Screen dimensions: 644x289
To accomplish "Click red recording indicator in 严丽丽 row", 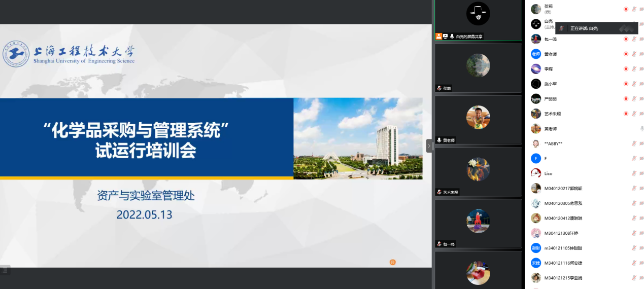I will (626, 99).
